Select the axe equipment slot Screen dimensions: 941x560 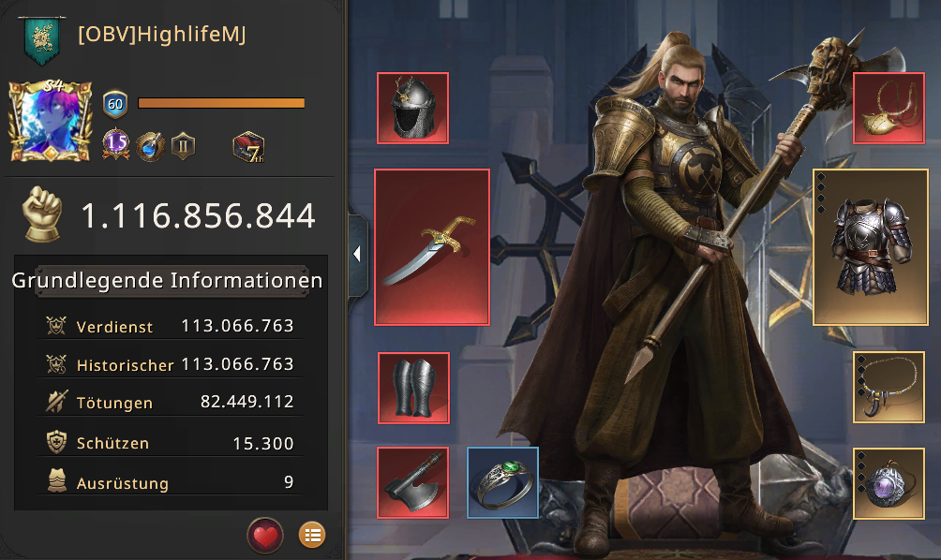(413, 482)
